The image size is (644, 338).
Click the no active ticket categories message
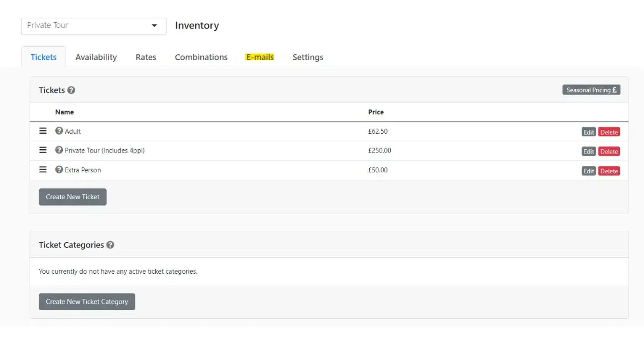(x=118, y=271)
